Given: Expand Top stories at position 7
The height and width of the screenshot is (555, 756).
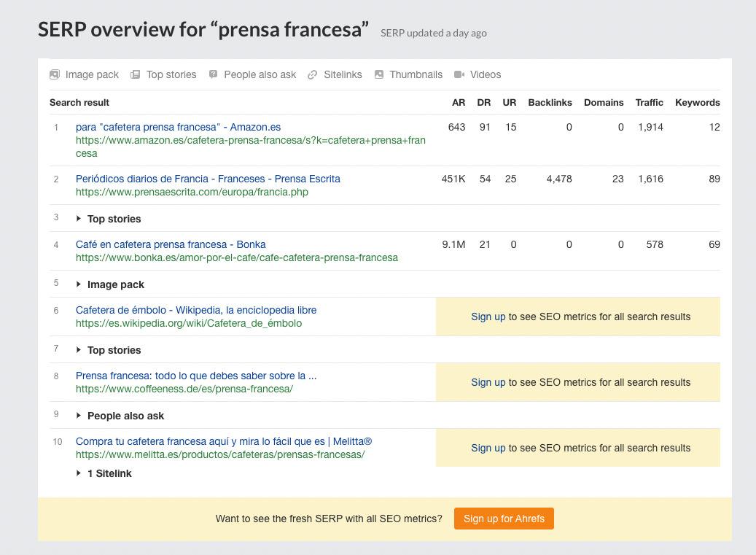Looking at the screenshot, I should pyautogui.click(x=79, y=350).
